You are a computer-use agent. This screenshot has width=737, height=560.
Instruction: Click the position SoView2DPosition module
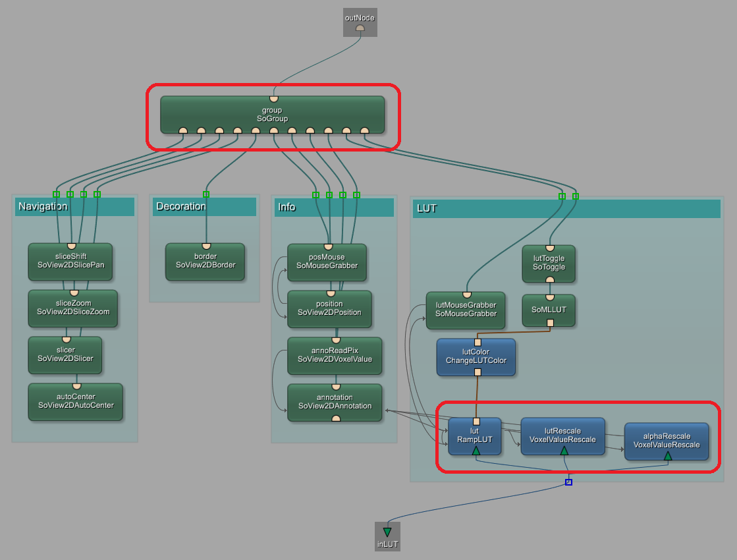[329, 308]
